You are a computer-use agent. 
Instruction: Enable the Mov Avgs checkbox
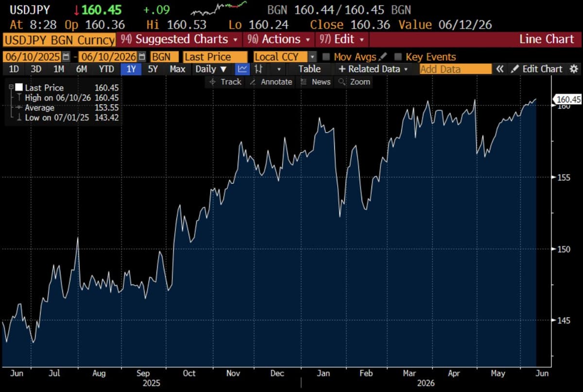pos(326,57)
